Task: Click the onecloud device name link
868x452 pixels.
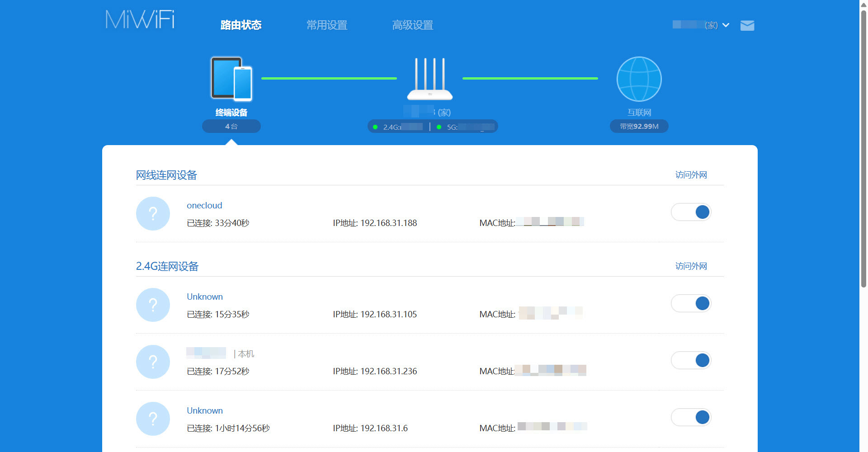Action: point(204,205)
